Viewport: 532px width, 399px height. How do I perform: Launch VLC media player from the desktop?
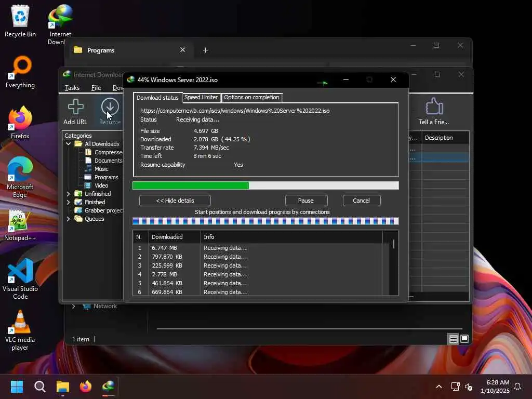click(20, 330)
